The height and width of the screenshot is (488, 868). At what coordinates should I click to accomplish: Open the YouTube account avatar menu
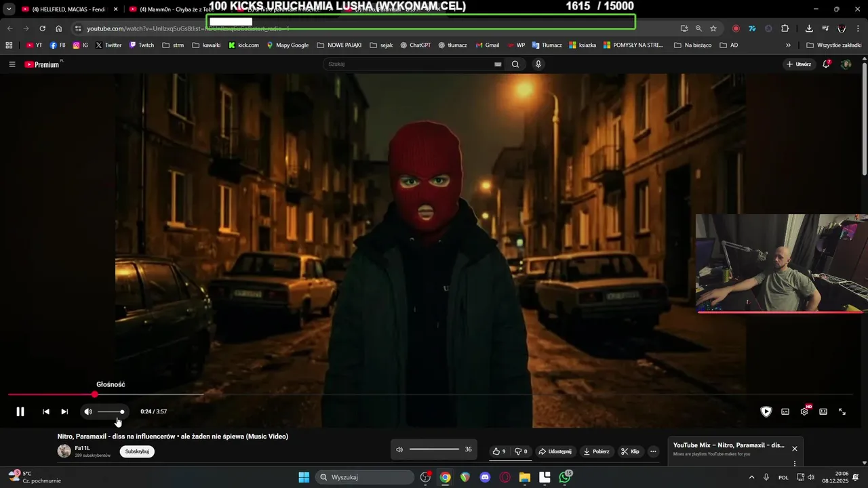coord(846,64)
